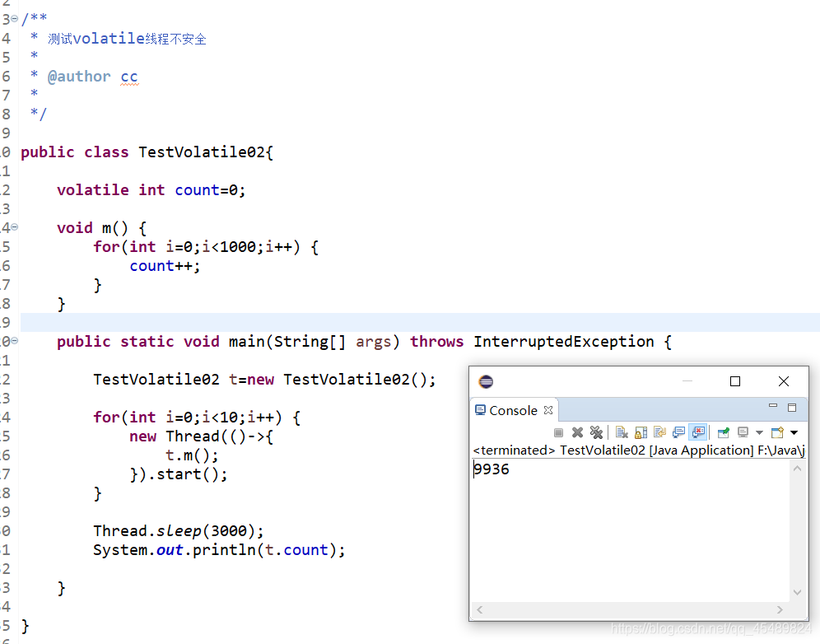Screen dimensions: 820x644
Task: Click new TestVolatile02() constructor call
Action: click(x=341, y=380)
